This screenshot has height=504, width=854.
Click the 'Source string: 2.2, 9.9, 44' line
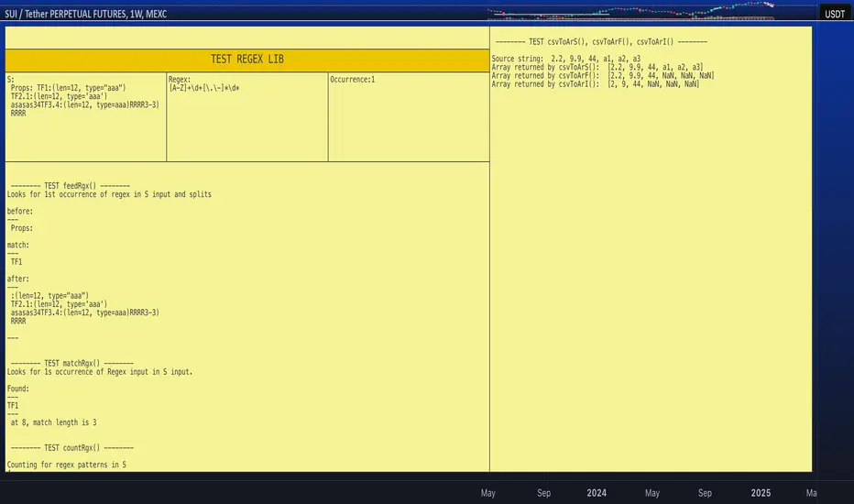coord(566,59)
